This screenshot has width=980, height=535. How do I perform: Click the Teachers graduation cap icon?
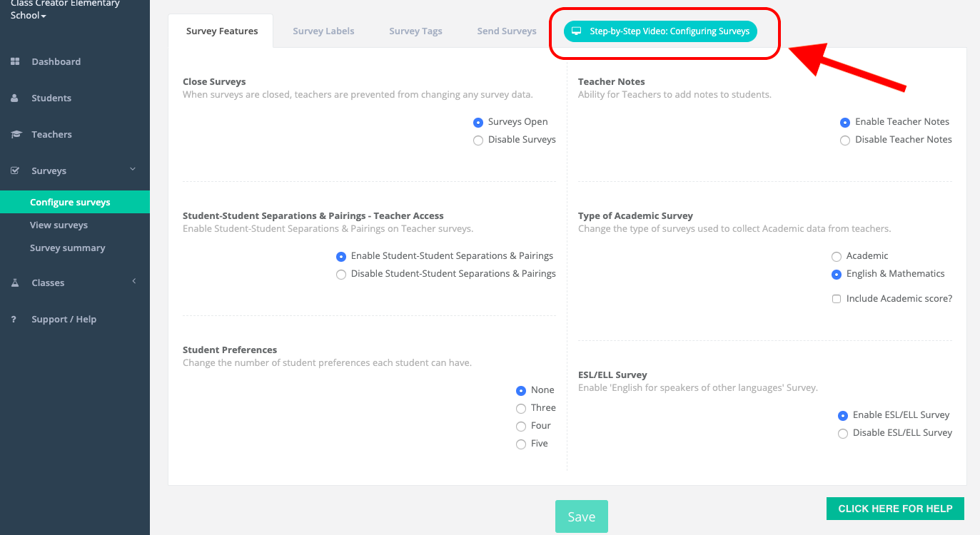click(15, 135)
